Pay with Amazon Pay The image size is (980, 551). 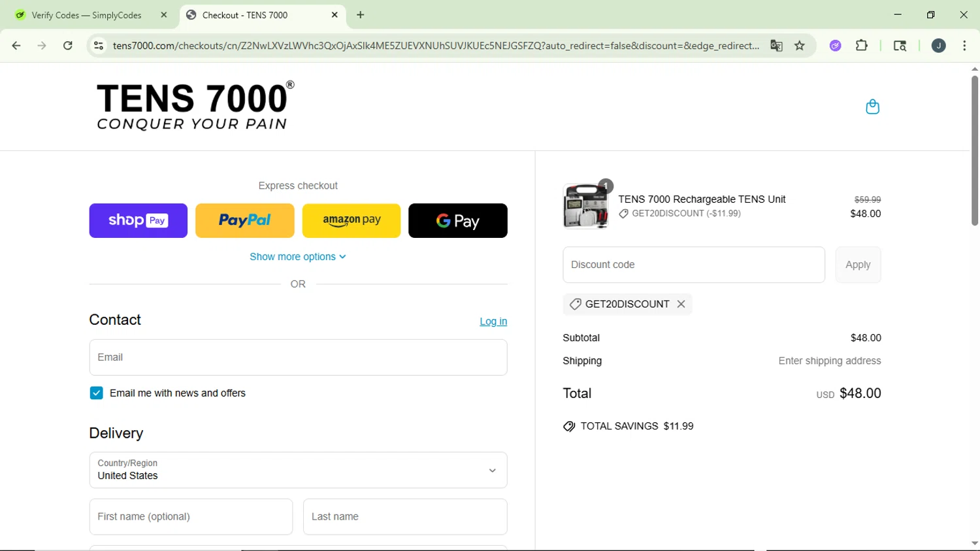pyautogui.click(x=351, y=220)
